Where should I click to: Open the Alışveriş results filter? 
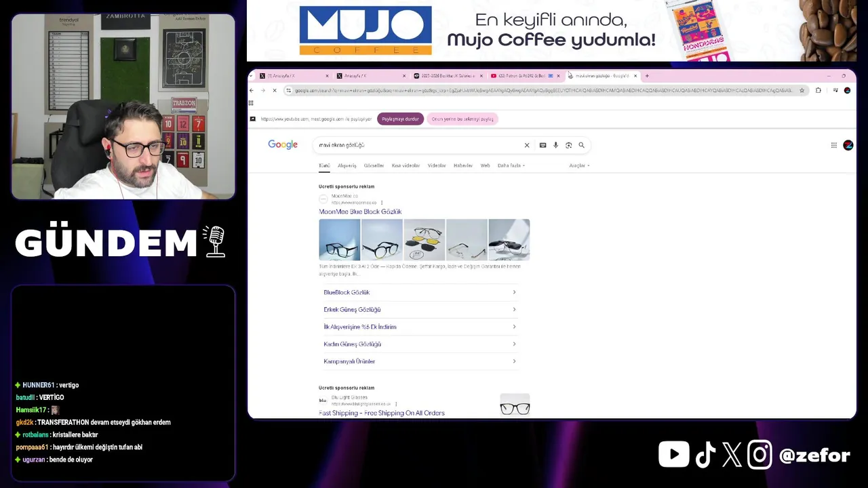tap(347, 165)
